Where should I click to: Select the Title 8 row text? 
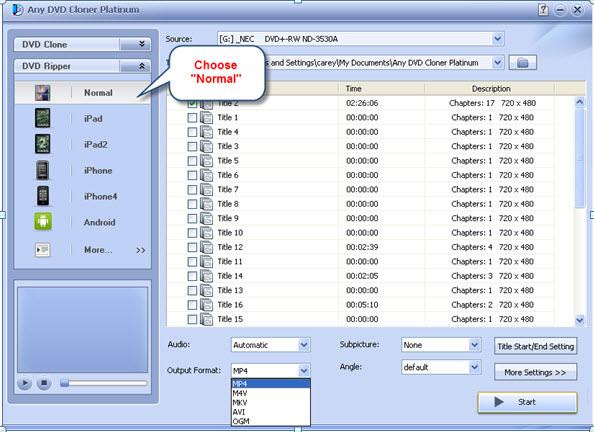click(228, 204)
